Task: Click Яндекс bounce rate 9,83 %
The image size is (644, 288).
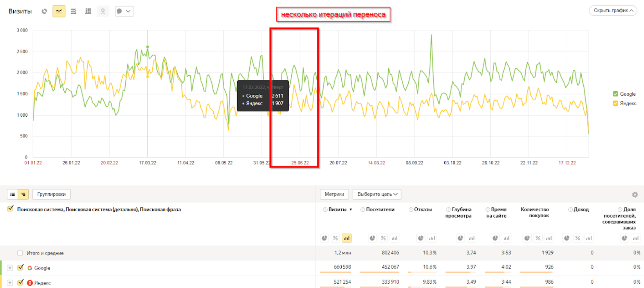Action: 429,282
